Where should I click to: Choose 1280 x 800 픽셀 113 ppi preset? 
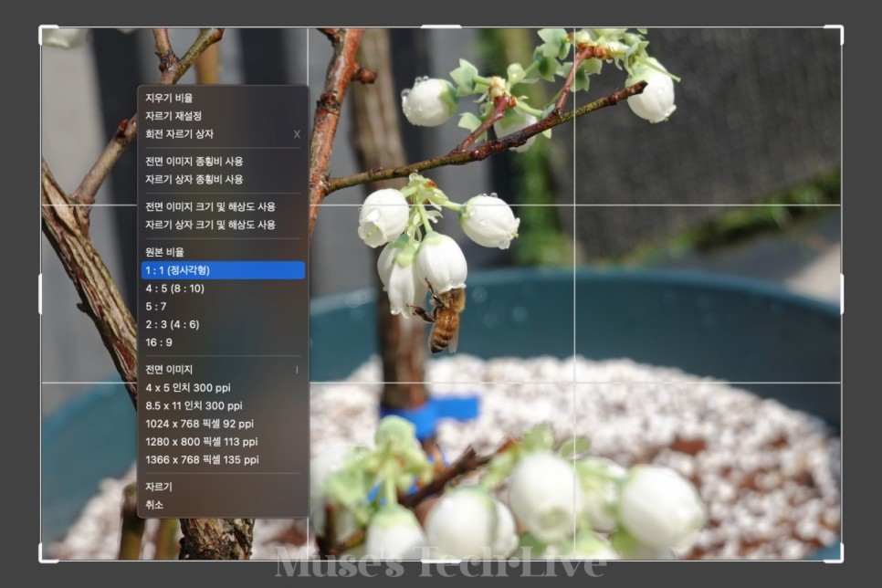(x=224, y=442)
